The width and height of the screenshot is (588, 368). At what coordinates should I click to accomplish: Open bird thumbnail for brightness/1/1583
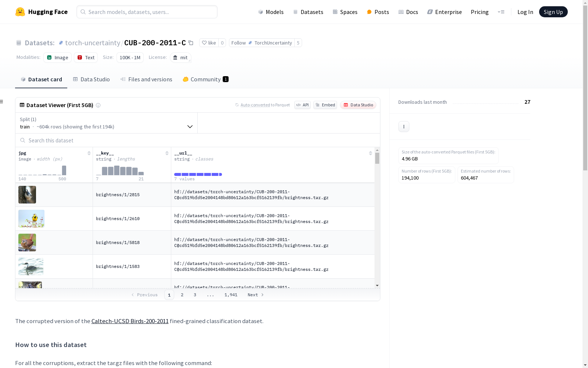31,266
